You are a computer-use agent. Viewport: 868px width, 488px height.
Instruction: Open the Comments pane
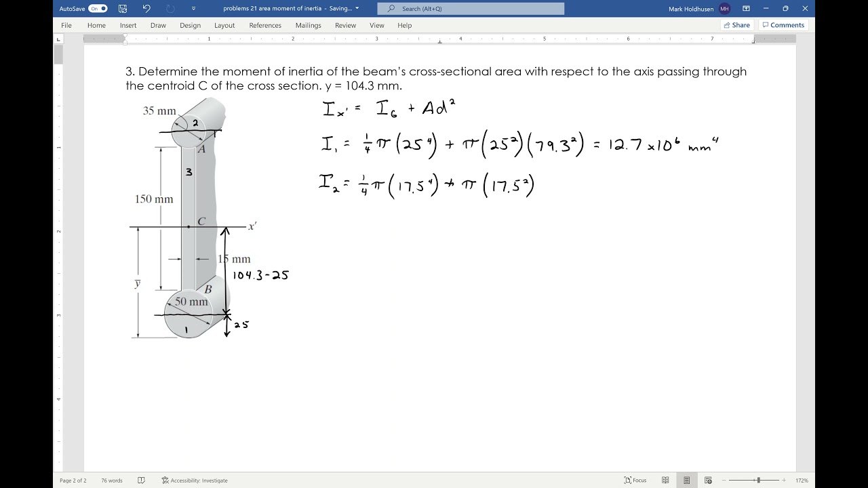coord(783,25)
